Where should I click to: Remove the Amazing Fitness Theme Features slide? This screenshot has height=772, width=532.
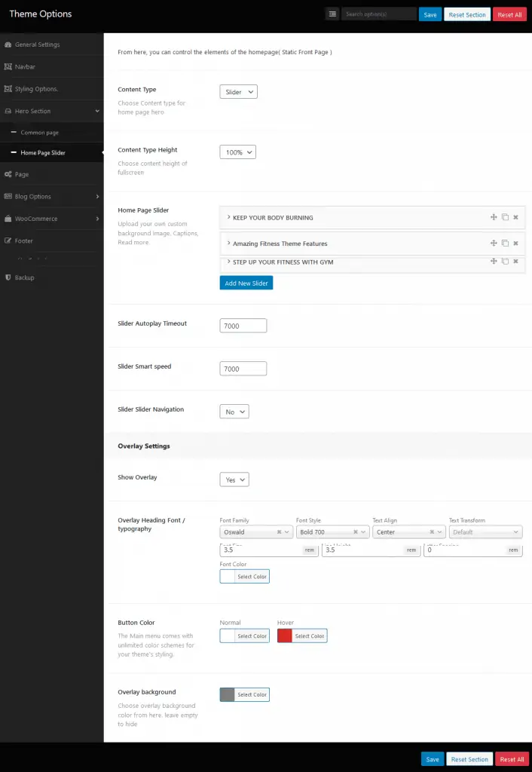click(x=515, y=244)
